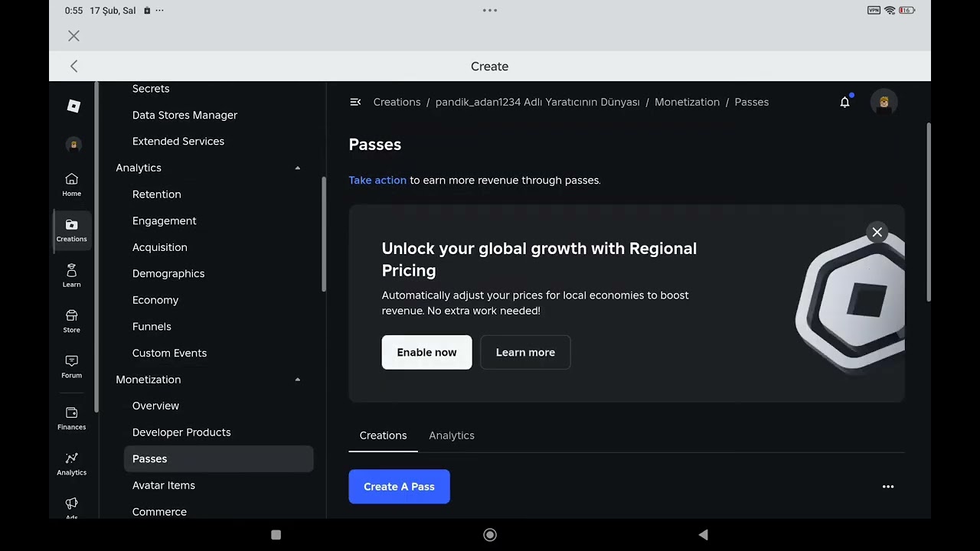Open Avatar Items in Monetization
Image resolution: width=980 pixels, height=551 pixels.
tap(163, 485)
